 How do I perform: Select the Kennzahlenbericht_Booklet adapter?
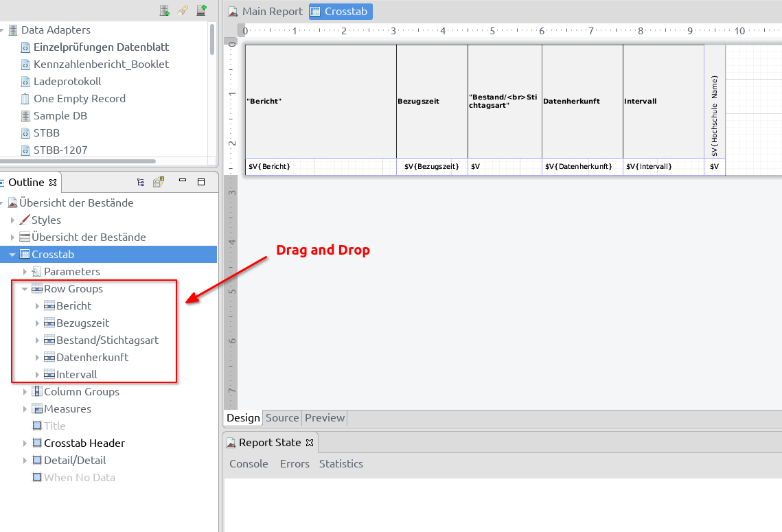click(101, 65)
